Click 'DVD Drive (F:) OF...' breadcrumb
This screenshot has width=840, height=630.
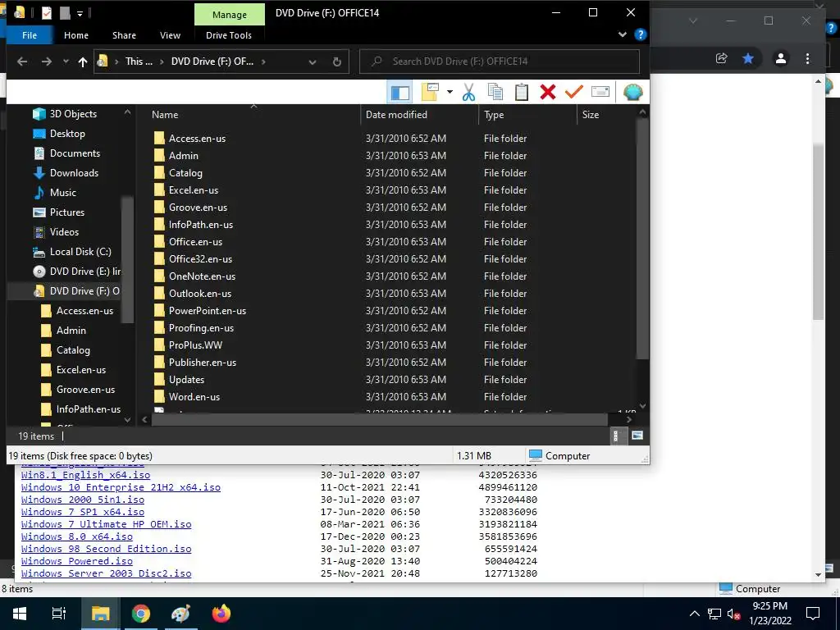(x=212, y=62)
